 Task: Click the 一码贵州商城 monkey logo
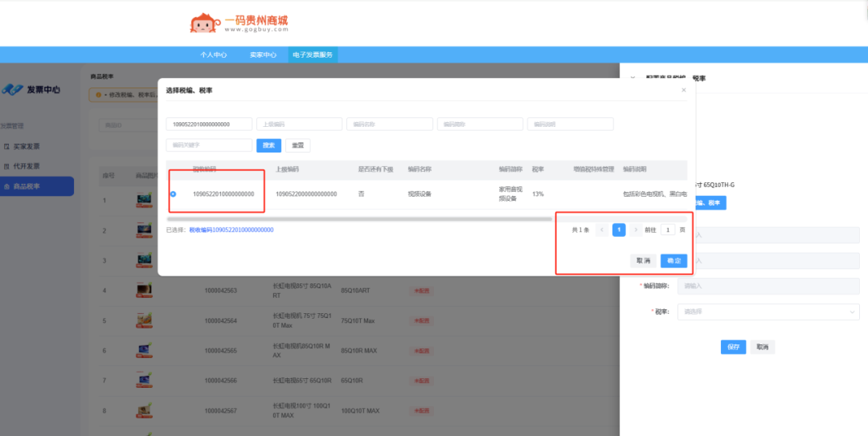tap(239, 22)
